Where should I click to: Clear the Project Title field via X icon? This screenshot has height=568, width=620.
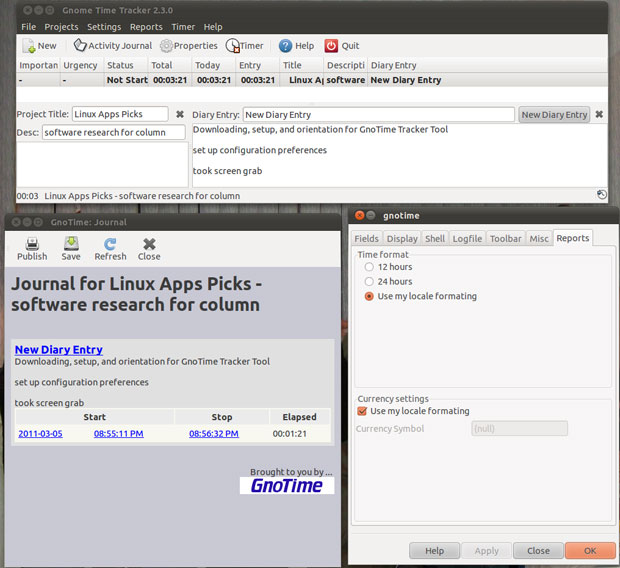(x=180, y=114)
